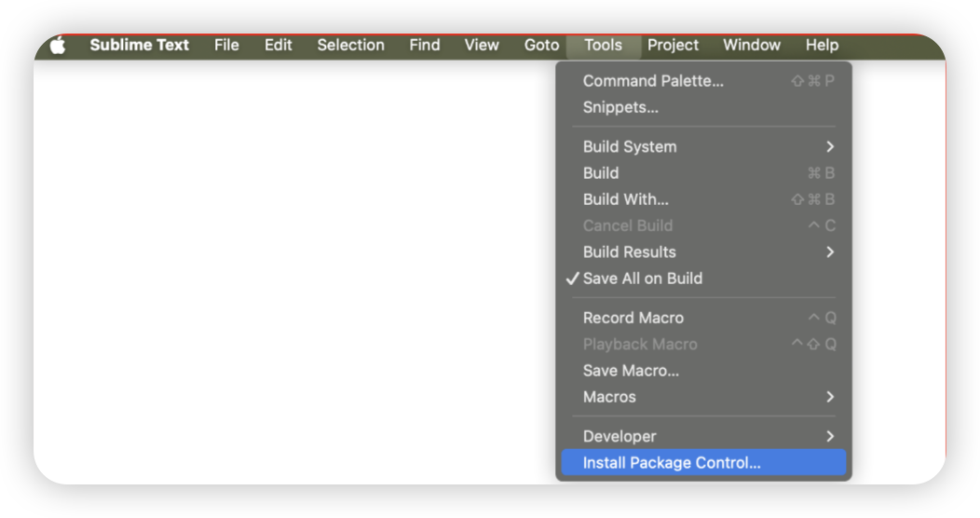Close the Tools menu via its title
The height and width of the screenshot is (518, 980).
coord(603,45)
